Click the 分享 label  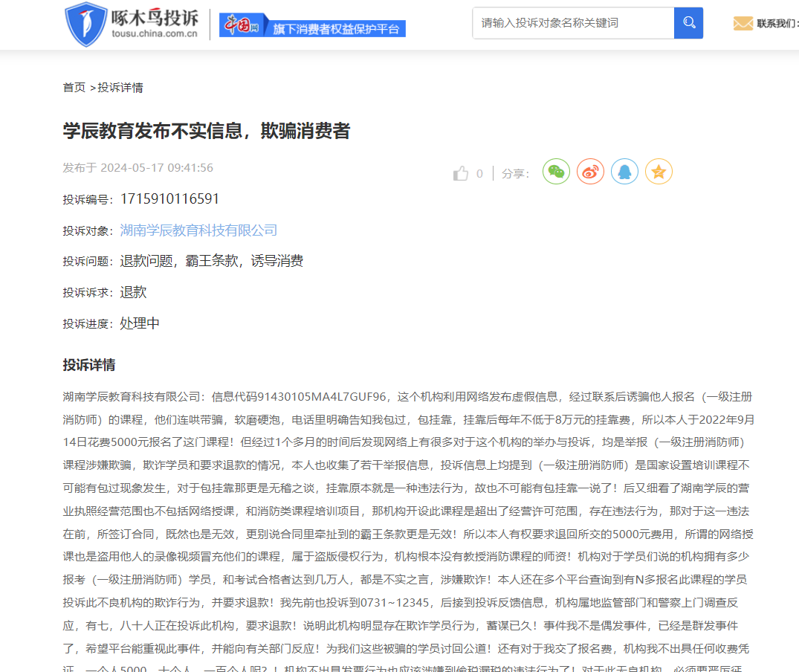click(x=515, y=174)
